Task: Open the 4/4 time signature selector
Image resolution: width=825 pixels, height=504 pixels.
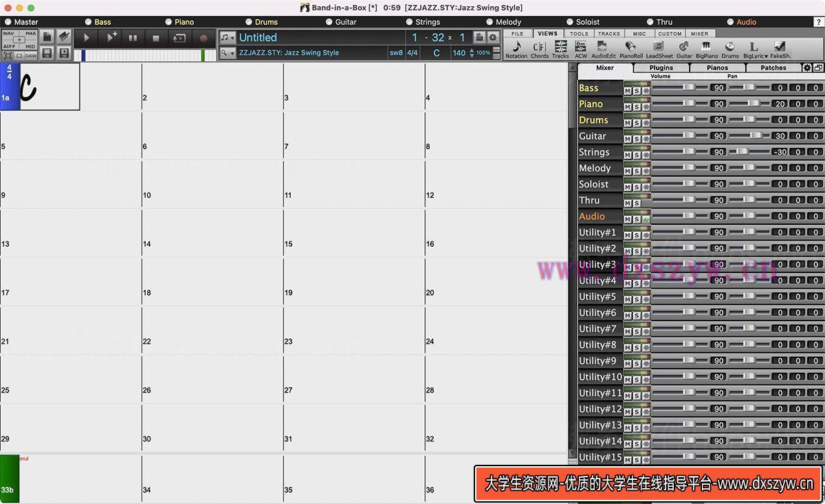Action: [x=412, y=53]
